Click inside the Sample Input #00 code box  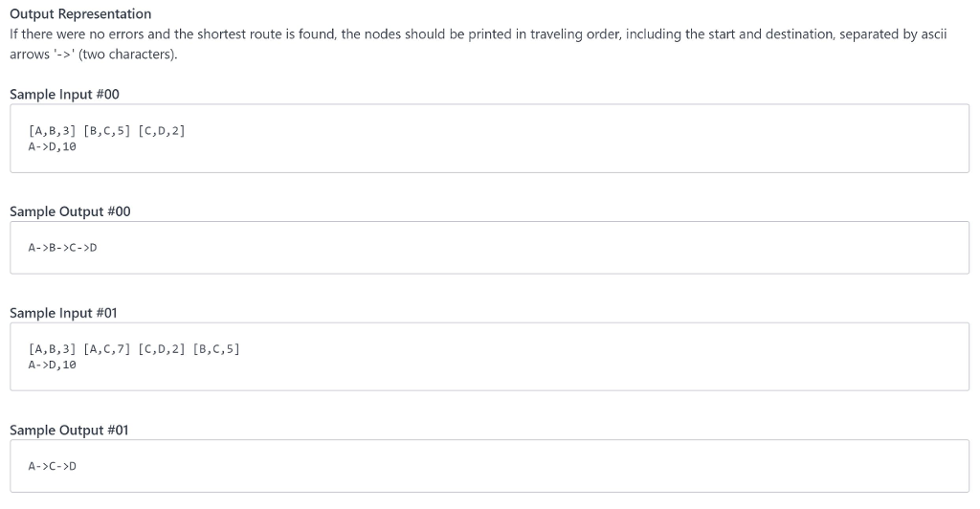pyautogui.click(x=489, y=139)
